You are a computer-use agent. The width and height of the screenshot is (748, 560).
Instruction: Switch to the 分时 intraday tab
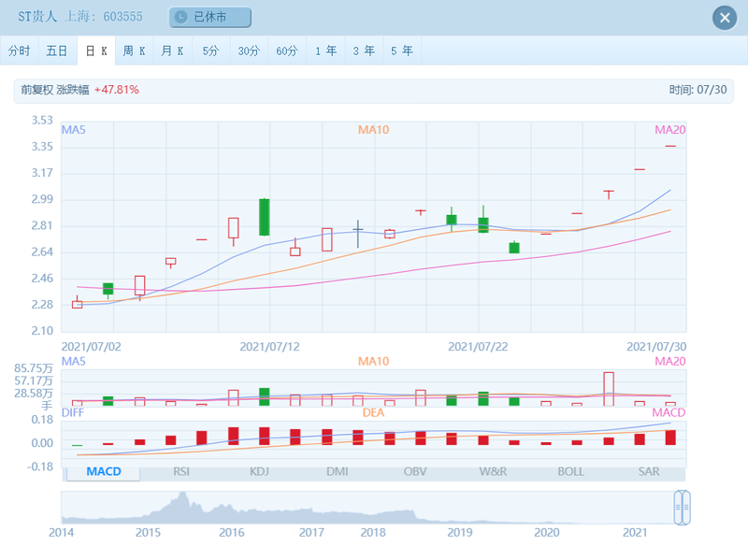19,50
